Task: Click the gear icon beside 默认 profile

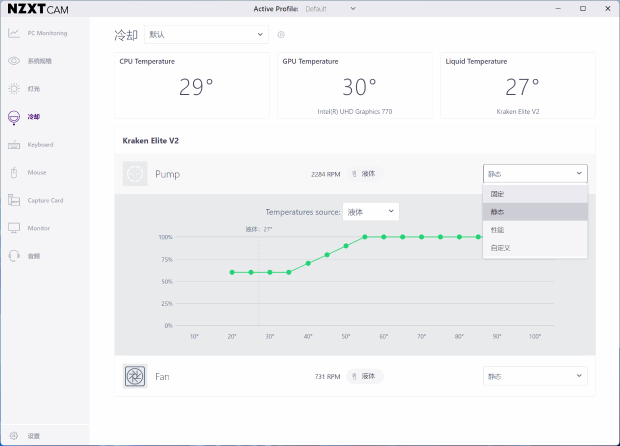Action: point(281,34)
